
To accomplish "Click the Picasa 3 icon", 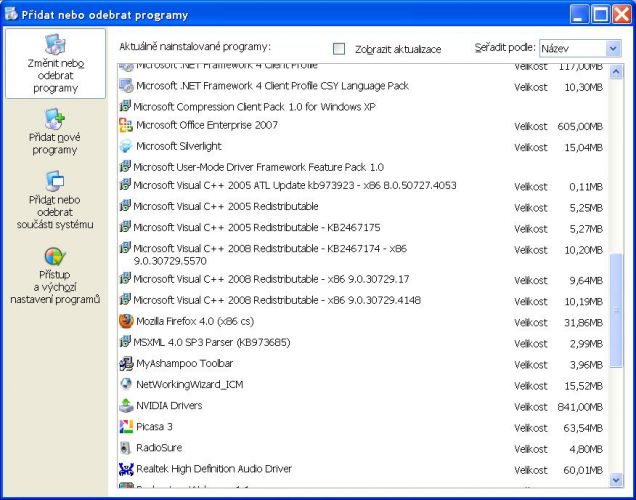I will point(126,427).
